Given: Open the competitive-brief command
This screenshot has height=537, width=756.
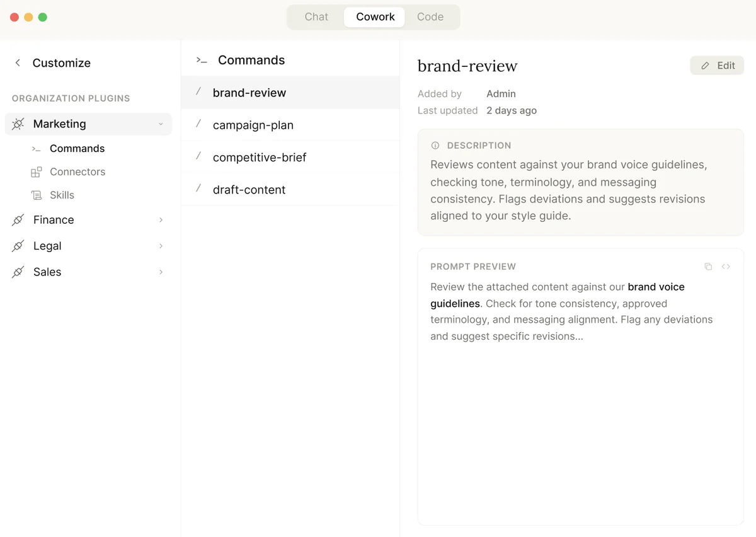Looking at the screenshot, I should (x=260, y=158).
